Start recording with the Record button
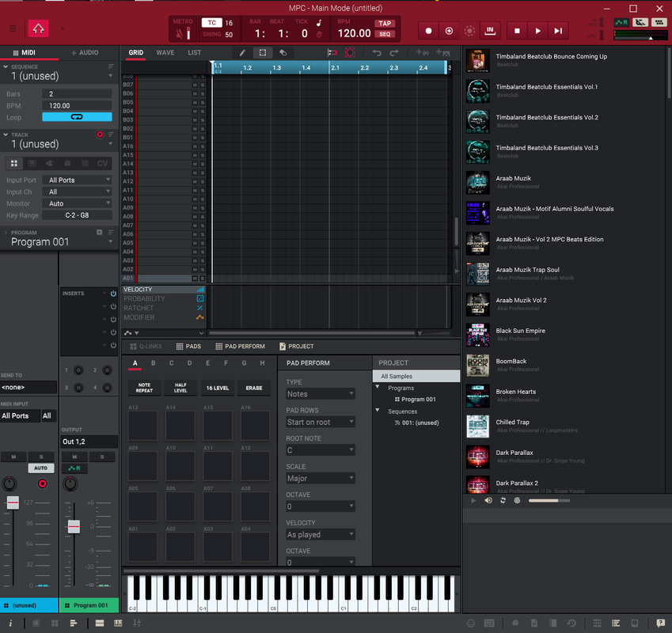 428,31
